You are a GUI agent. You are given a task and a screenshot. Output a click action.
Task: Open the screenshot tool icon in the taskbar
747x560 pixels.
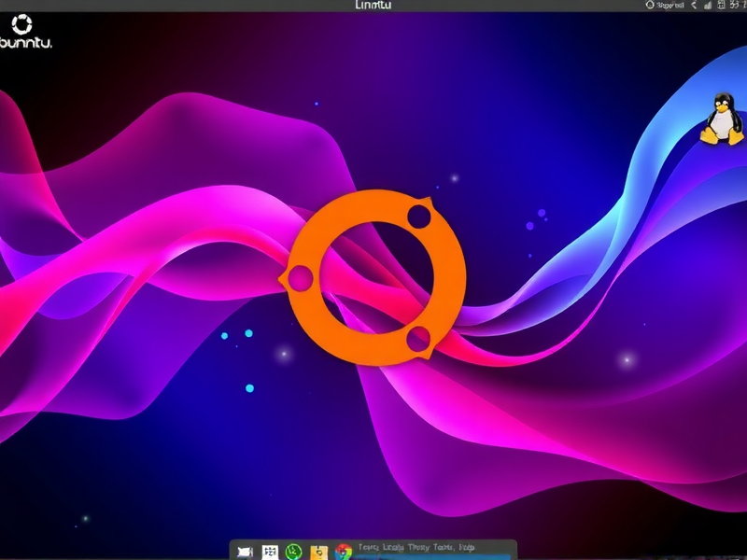click(x=245, y=550)
